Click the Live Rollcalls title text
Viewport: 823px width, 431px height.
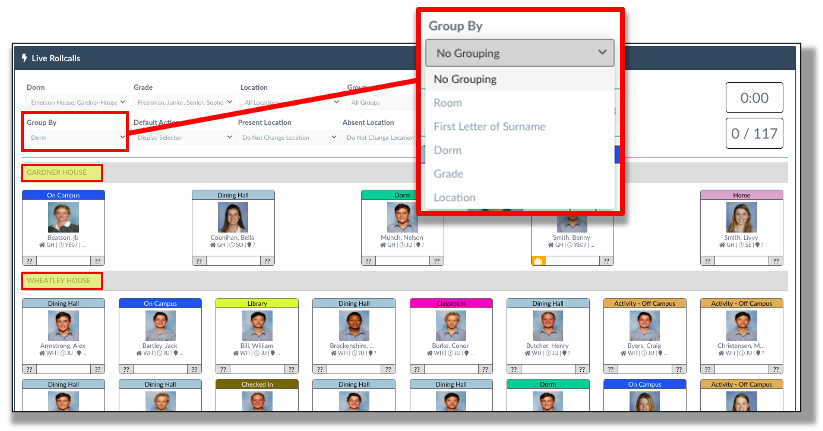56,58
